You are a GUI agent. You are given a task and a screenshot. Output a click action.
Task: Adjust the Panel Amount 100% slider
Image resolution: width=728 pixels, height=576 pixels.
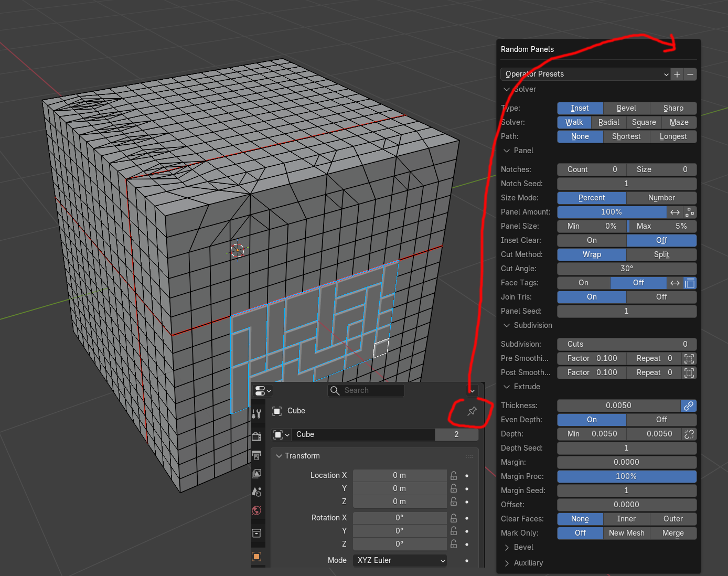tap(612, 212)
